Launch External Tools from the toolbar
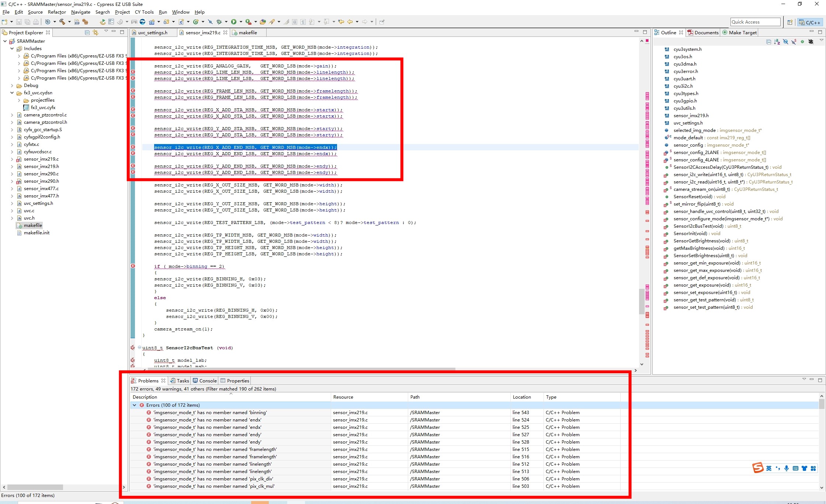 tap(248, 22)
